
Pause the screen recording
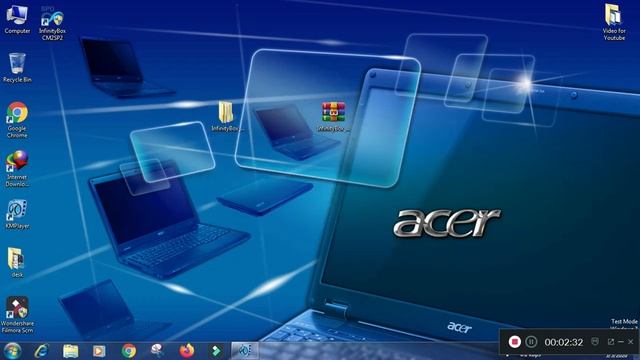(531, 342)
